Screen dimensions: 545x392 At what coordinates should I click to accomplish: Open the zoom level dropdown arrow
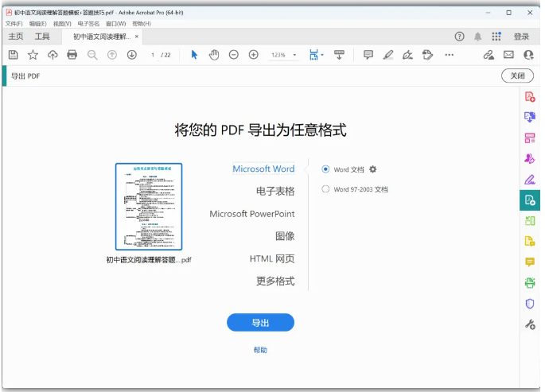click(294, 55)
